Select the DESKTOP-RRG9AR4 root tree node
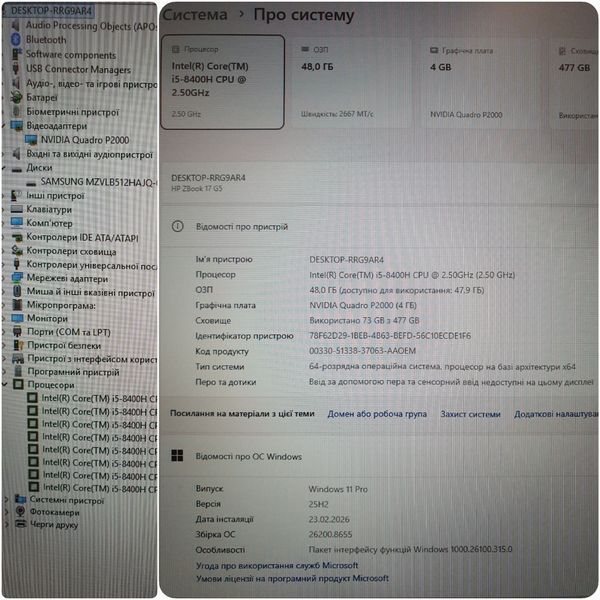The width and height of the screenshot is (600, 600). pyautogui.click(x=51, y=11)
